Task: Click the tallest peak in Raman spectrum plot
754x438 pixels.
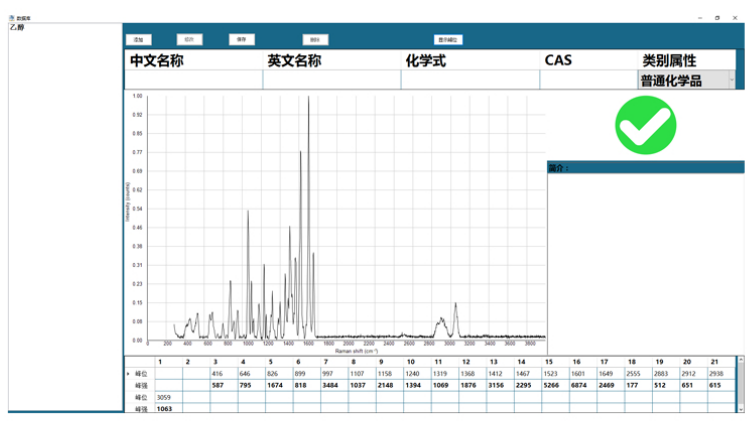Action: tap(308, 100)
